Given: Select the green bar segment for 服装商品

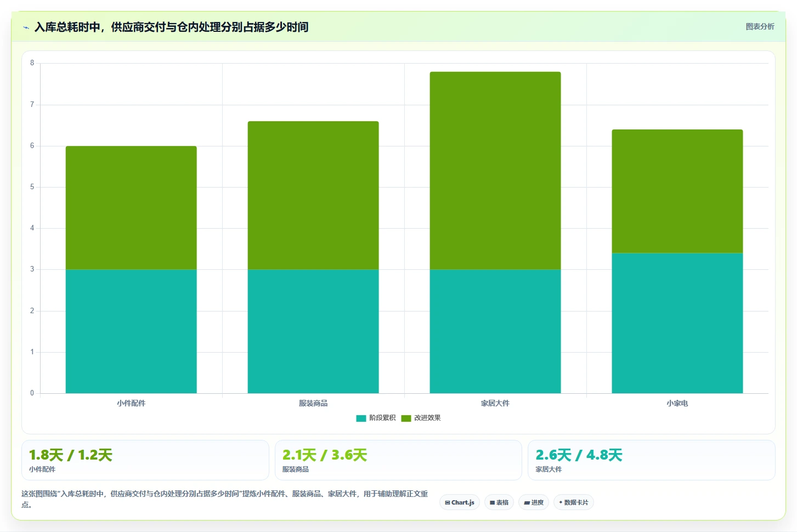Looking at the screenshot, I should tap(313, 195).
